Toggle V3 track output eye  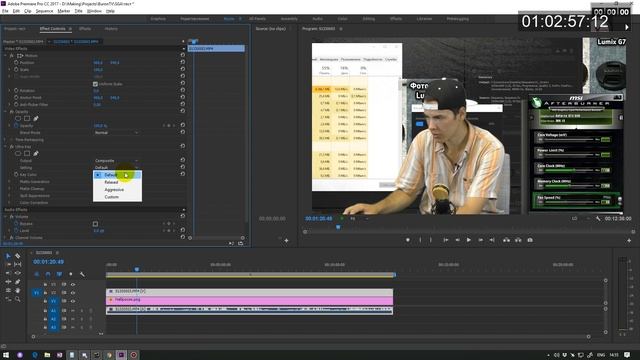73,284
